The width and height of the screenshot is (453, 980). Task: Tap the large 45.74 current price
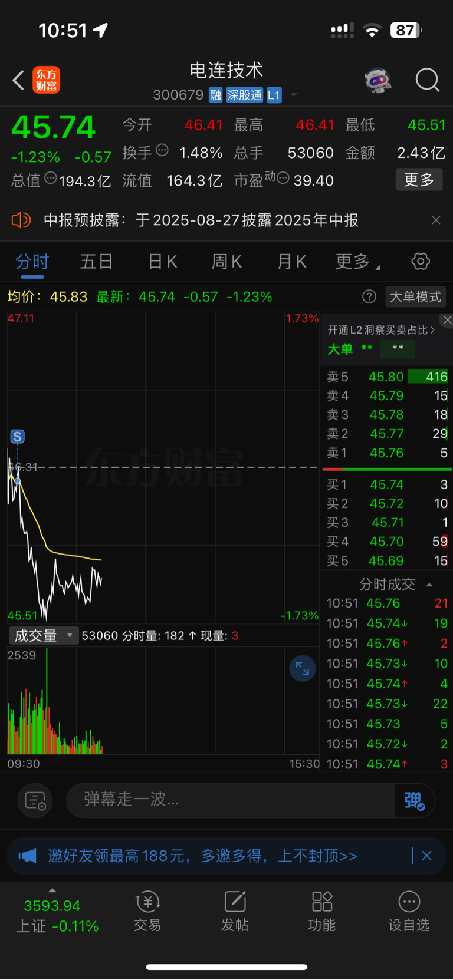[x=53, y=127]
